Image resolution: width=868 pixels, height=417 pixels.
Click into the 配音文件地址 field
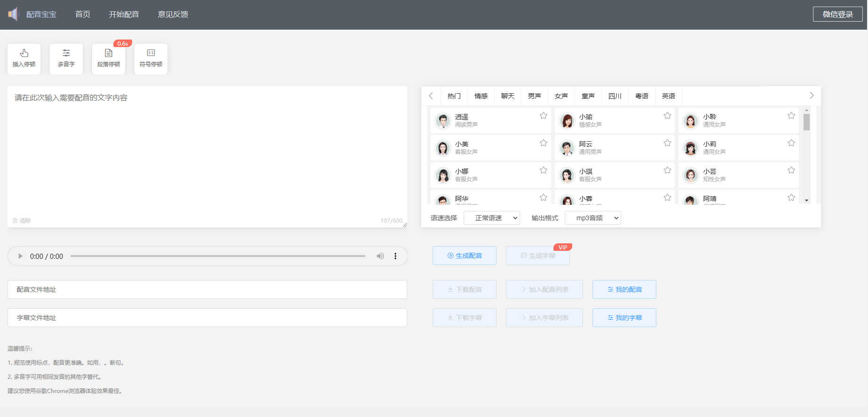[207, 289]
